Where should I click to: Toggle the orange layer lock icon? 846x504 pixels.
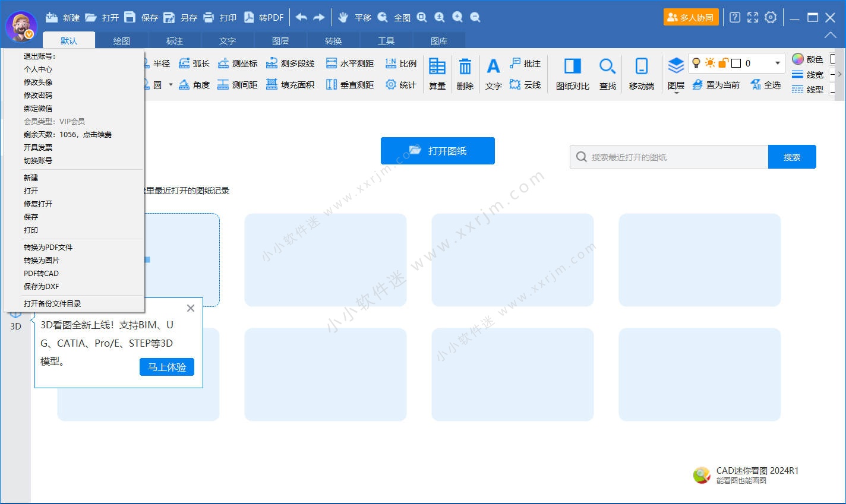coord(723,63)
